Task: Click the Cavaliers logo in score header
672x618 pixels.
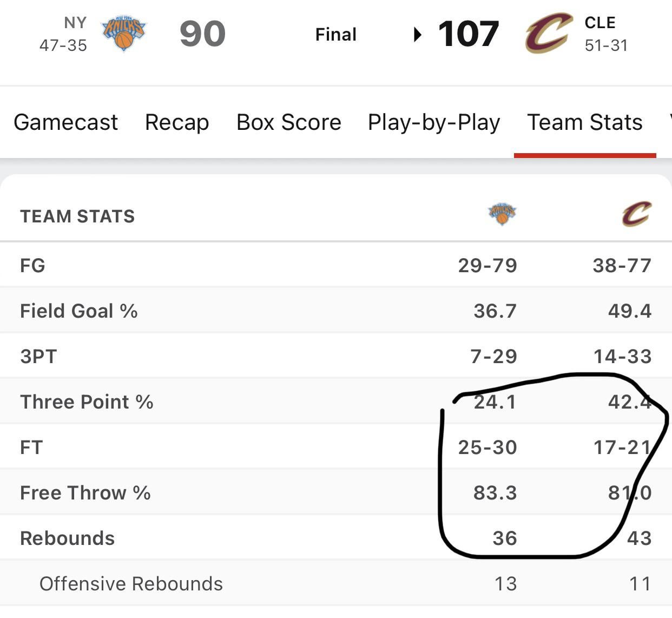Action: [x=549, y=34]
